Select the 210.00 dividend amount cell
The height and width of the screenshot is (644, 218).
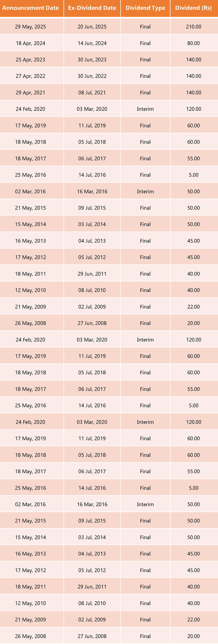point(193,27)
